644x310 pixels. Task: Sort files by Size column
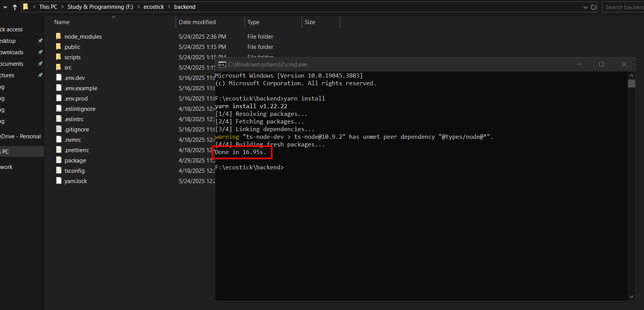click(x=310, y=22)
